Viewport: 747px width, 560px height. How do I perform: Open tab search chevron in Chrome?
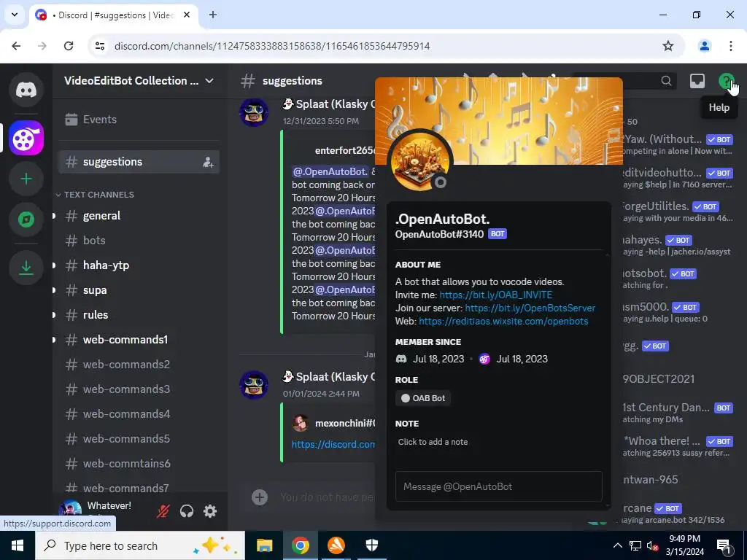[x=15, y=15]
